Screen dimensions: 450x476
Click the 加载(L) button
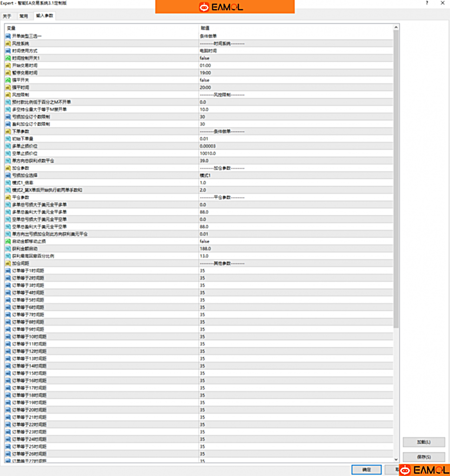tap(424, 442)
